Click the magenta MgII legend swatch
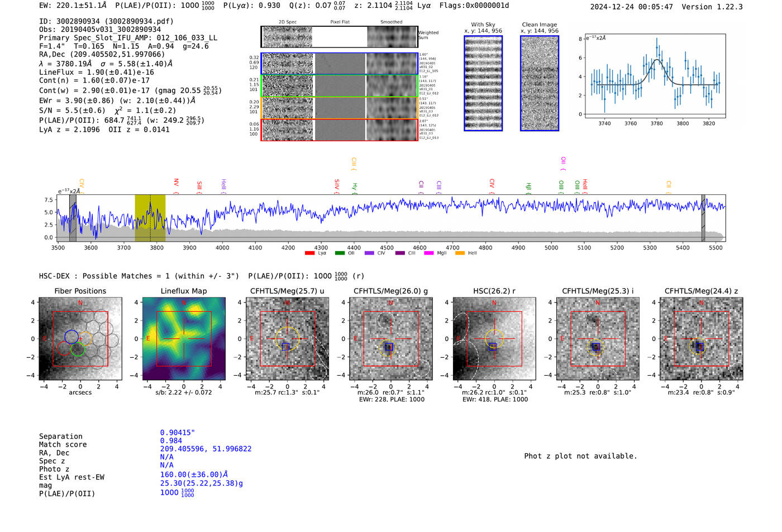Screen dimensions: 782x532 (x=429, y=253)
